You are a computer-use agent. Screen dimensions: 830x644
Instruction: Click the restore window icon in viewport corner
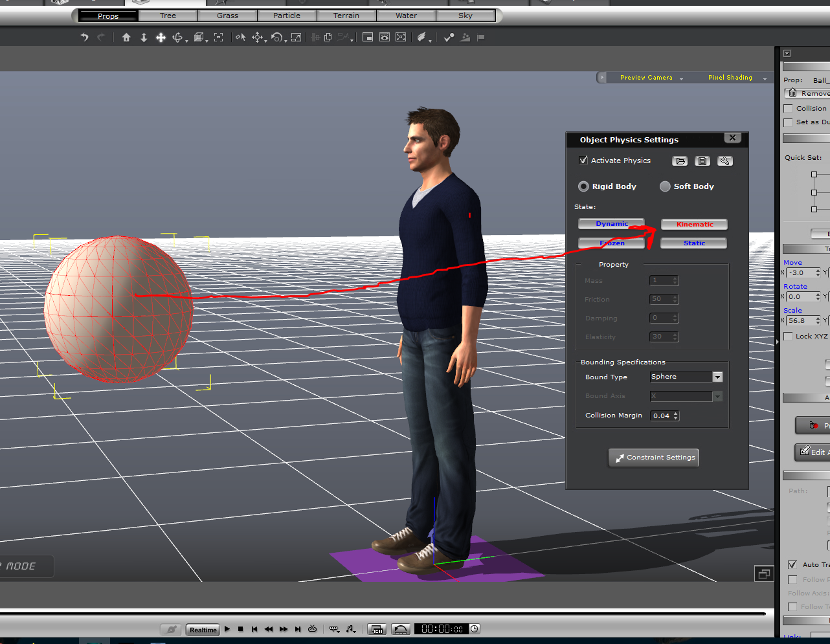[764, 573]
